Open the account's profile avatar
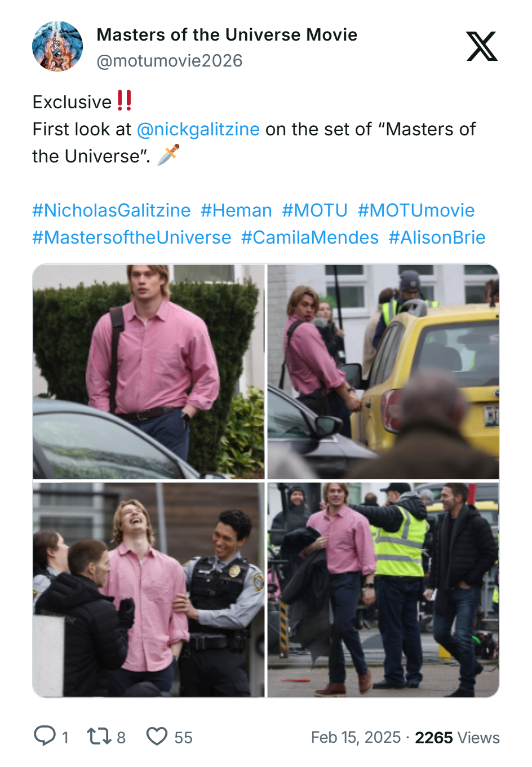Screen dimensions: 532x767 click(x=57, y=46)
